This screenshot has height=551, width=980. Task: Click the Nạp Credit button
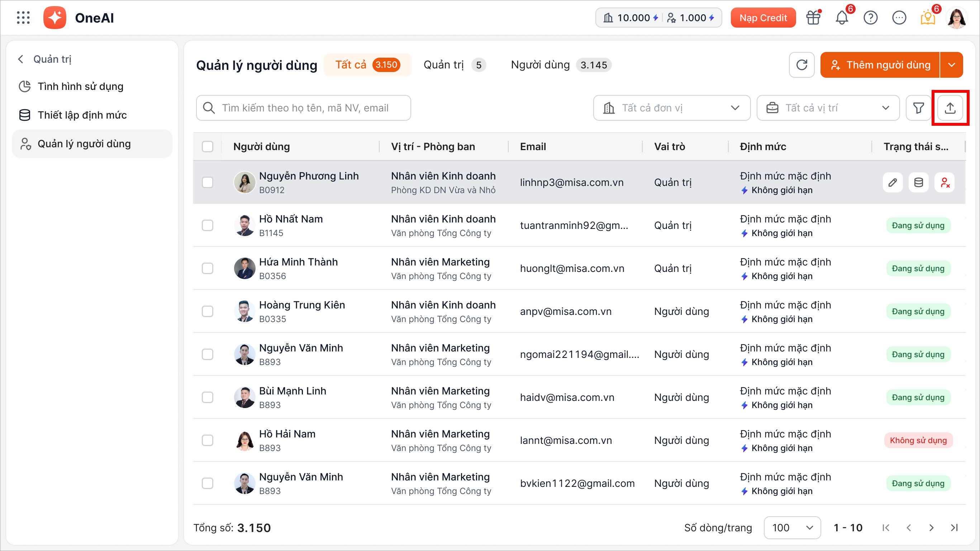tap(763, 18)
